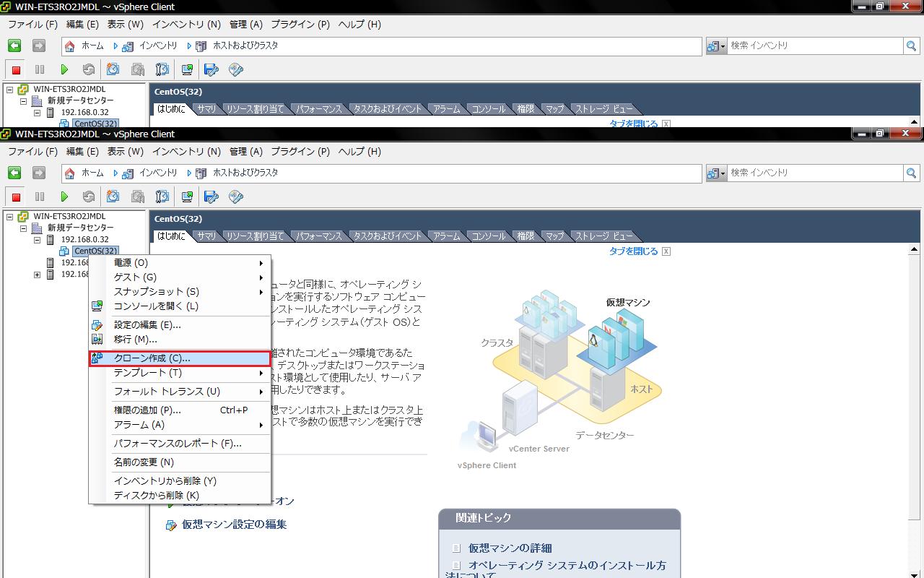
Task: Collapse WIN-ETS3RO2JMDL node in front window tree
Action: point(9,217)
